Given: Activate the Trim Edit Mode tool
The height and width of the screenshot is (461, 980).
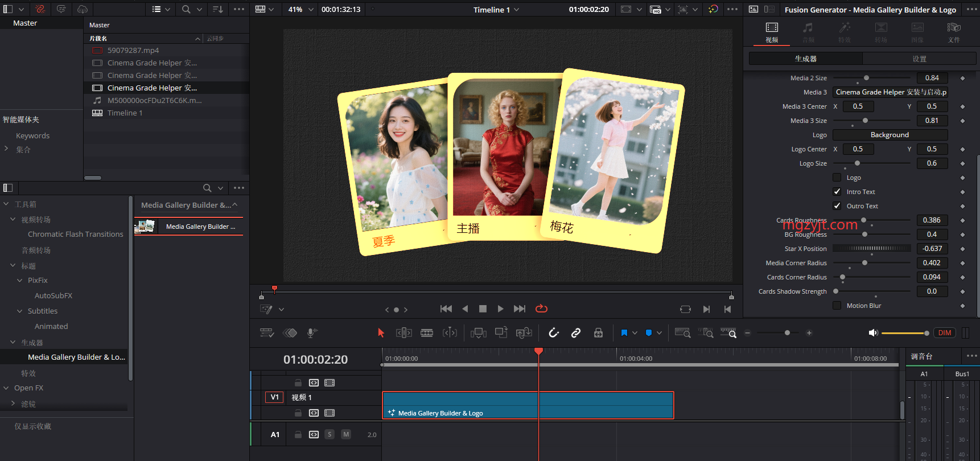Looking at the screenshot, I should tap(404, 333).
